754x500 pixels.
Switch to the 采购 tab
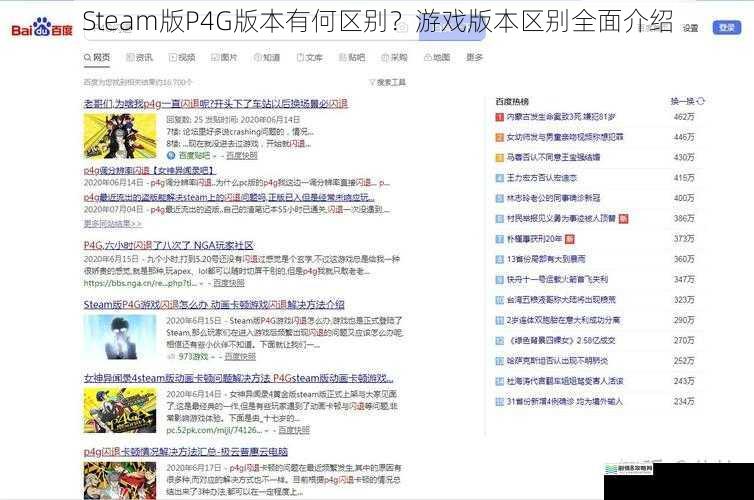394,57
